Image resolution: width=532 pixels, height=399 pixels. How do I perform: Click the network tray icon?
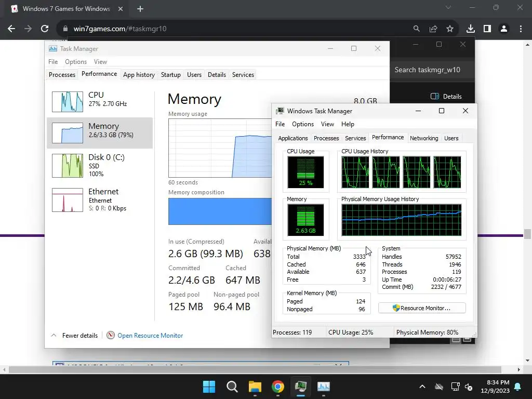[x=455, y=387]
